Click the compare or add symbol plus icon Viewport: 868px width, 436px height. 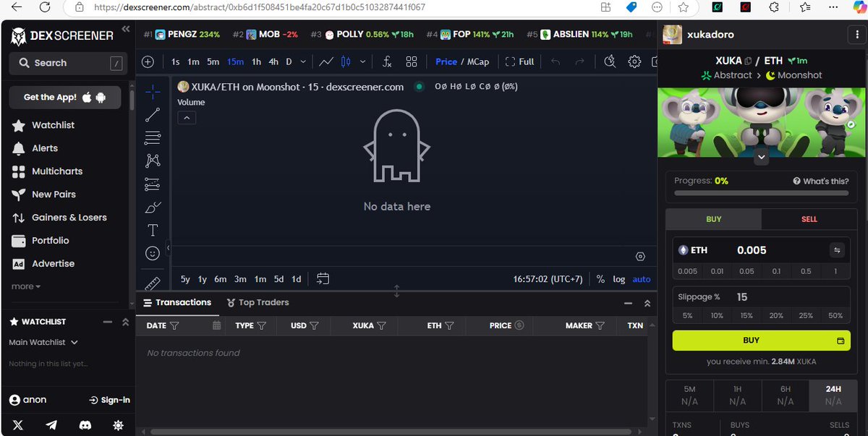tap(148, 62)
